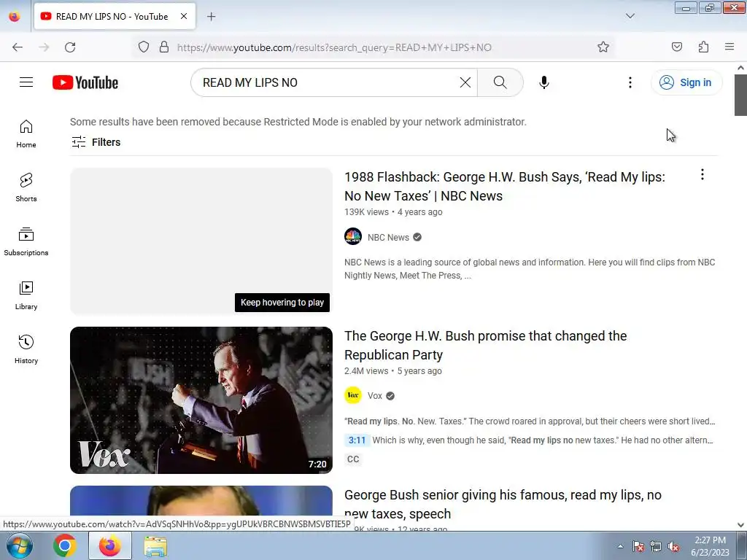The height and width of the screenshot is (560, 747).
Task: Click the Firefox taskbar icon
Action: click(109, 545)
